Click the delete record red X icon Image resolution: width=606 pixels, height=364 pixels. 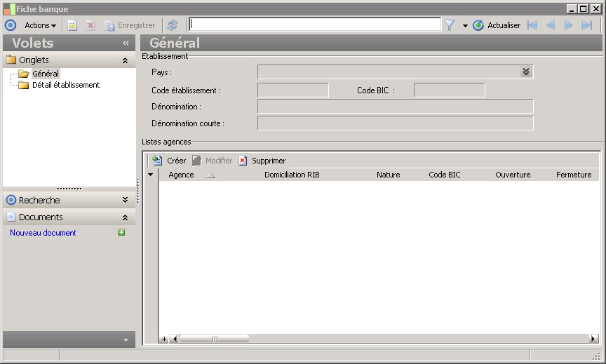(x=90, y=25)
